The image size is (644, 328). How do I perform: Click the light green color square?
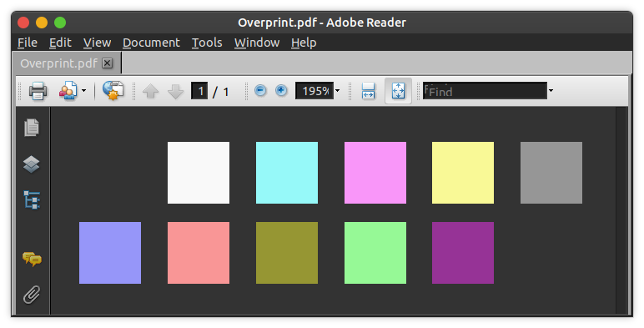tap(375, 253)
